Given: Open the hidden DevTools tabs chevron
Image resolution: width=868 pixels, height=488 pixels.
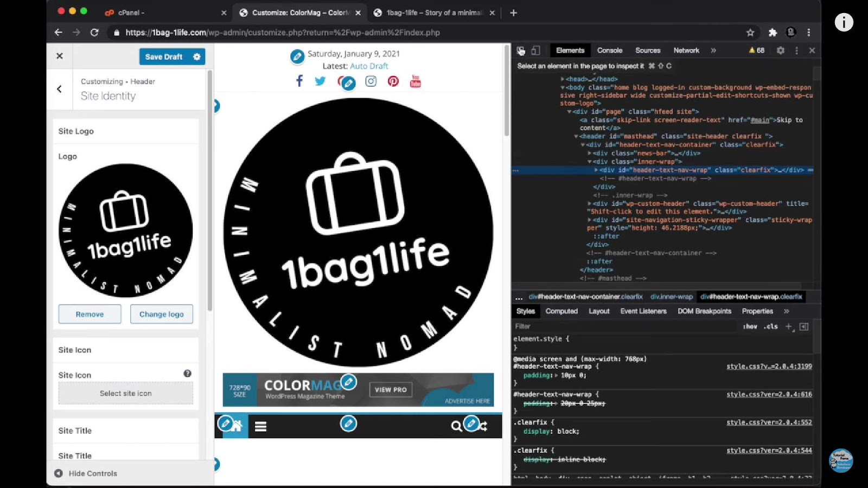Looking at the screenshot, I should pyautogui.click(x=713, y=50).
